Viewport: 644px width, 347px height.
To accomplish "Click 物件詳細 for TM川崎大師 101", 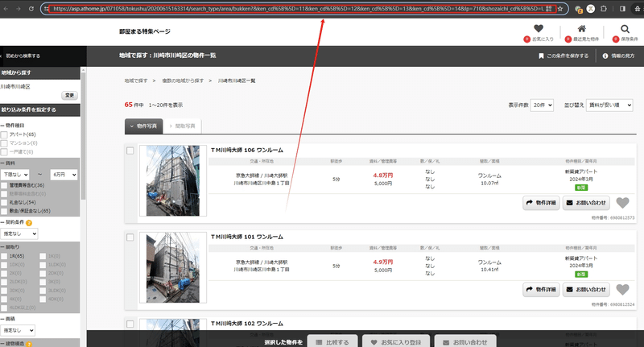I will point(541,290).
